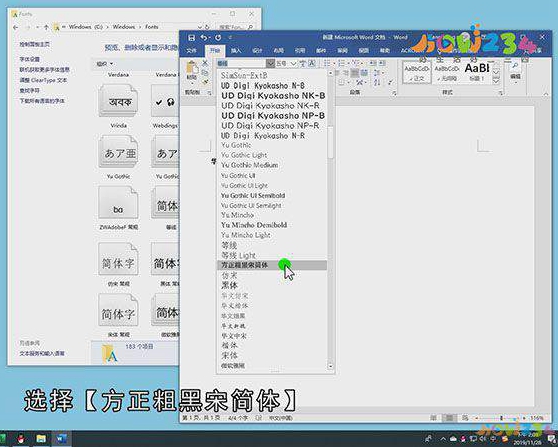Click the numbered list icon in the ribbon
The image size is (558, 447).
click(x=341, y=63)
